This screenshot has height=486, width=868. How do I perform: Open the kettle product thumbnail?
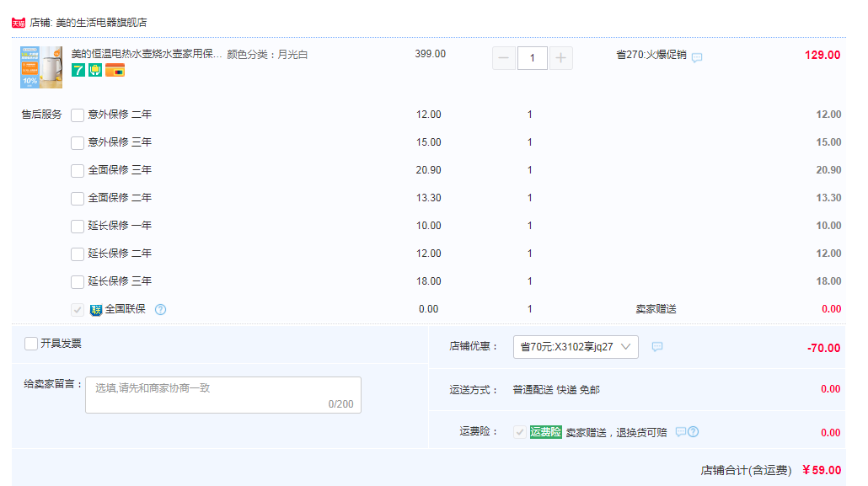[x=41, y=67]
